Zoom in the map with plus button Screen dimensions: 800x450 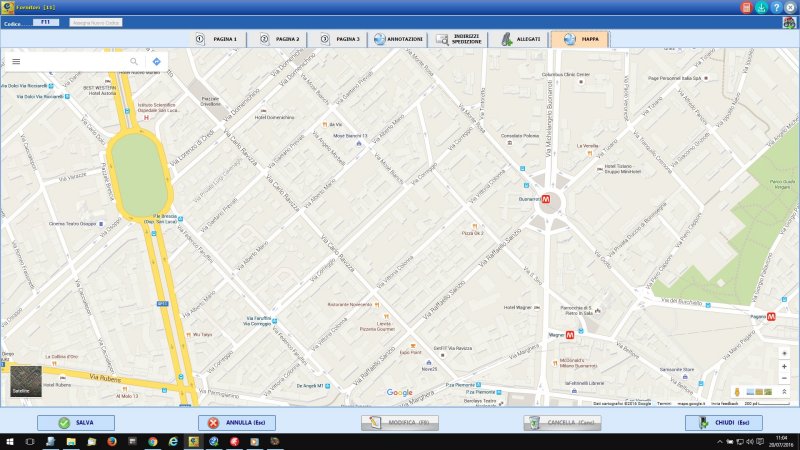click(x=784, y=366)
